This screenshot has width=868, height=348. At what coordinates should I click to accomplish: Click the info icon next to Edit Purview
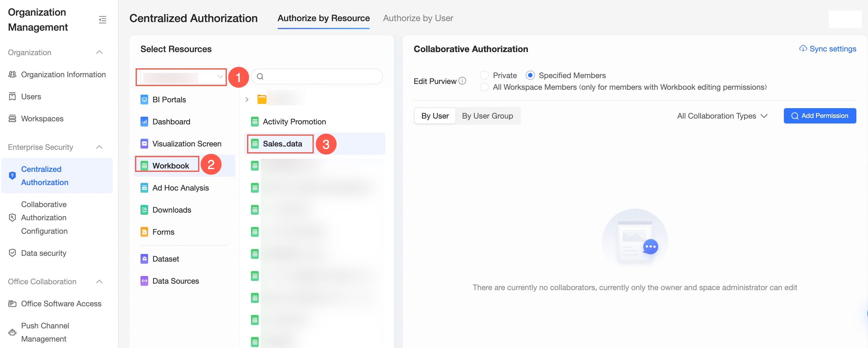(462, 81)
